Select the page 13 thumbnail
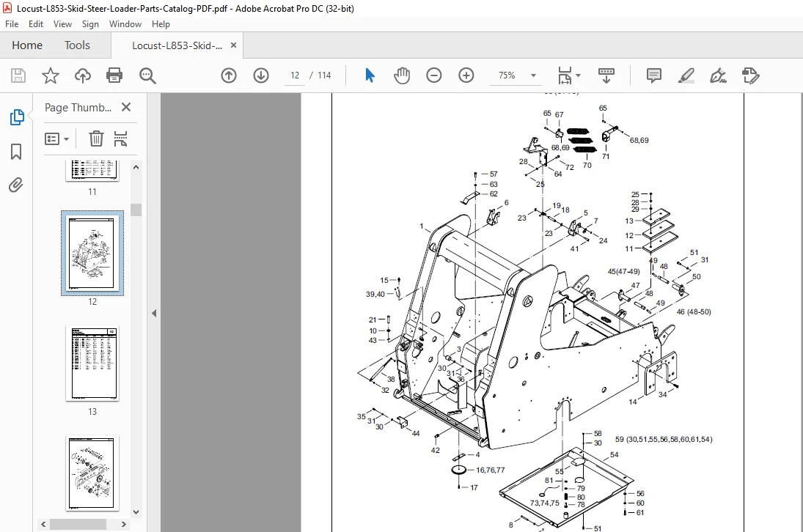 click(x=92, y=363)
